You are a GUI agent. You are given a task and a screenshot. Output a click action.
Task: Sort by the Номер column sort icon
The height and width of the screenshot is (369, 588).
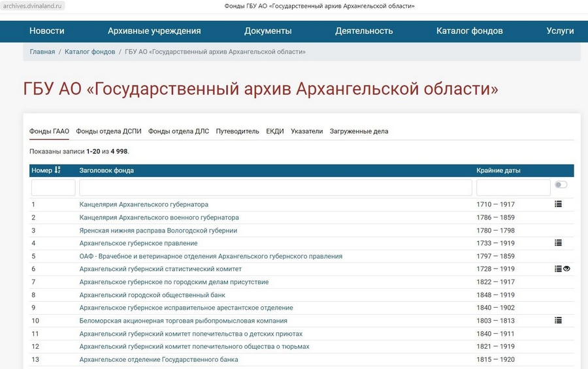tap(57, 170)
